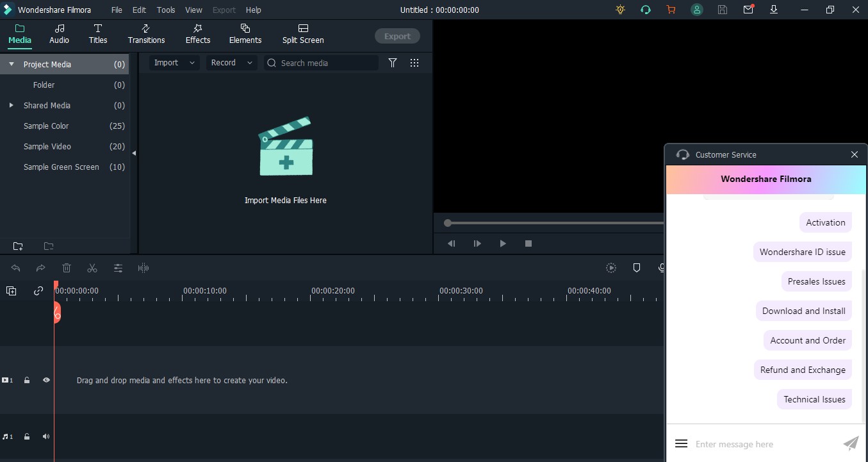Expand the Shared Media tree
This screenshot has width=868, height=462.
(x=11, y=105)
